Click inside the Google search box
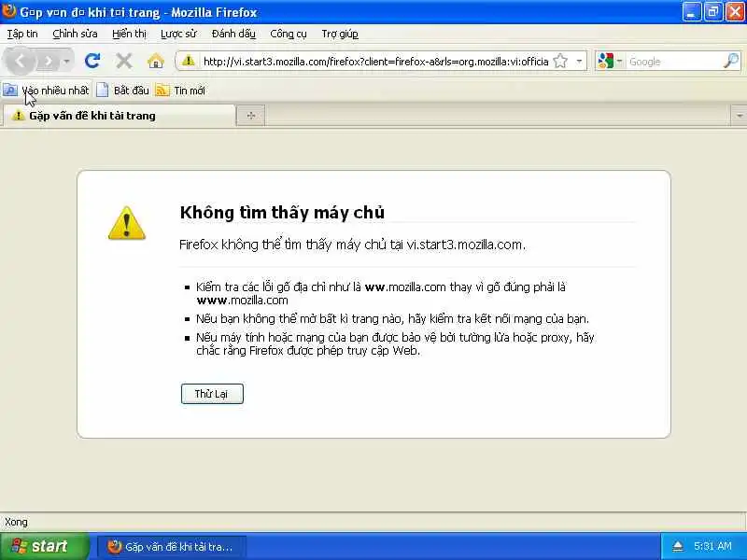The height and width of the screenshot is (560, 747). click(673, 62)
